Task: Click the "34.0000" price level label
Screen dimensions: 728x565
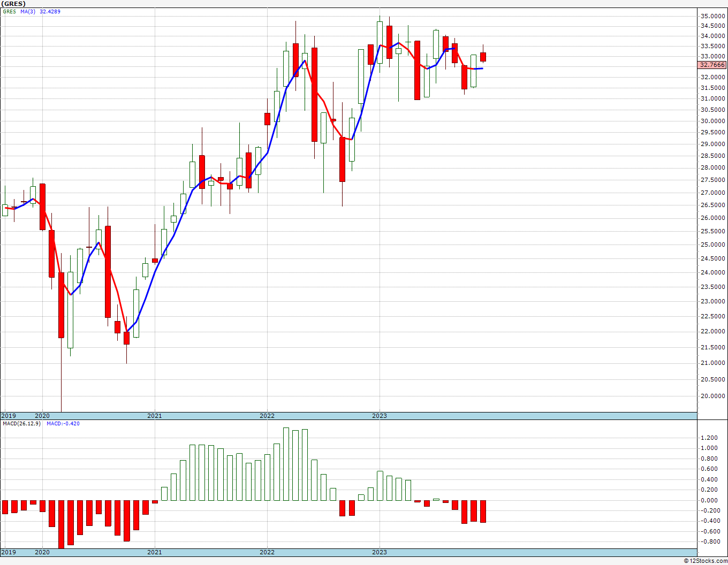Action: [713, 36]
